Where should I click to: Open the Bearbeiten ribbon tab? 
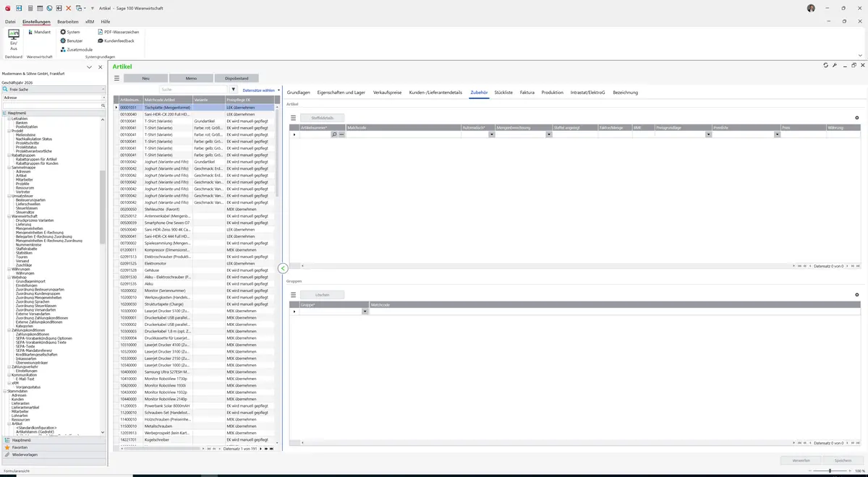(x=68, y=22)
